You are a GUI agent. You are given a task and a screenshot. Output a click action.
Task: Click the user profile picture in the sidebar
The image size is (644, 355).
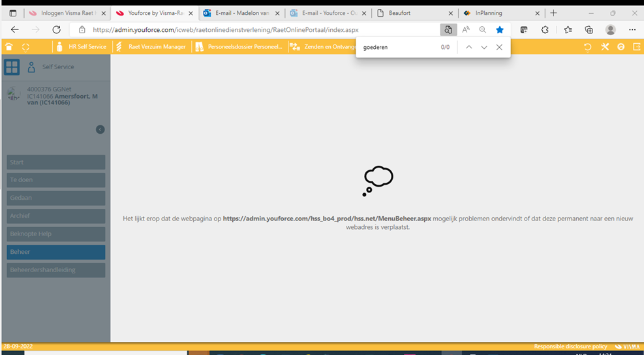point(14,94)
